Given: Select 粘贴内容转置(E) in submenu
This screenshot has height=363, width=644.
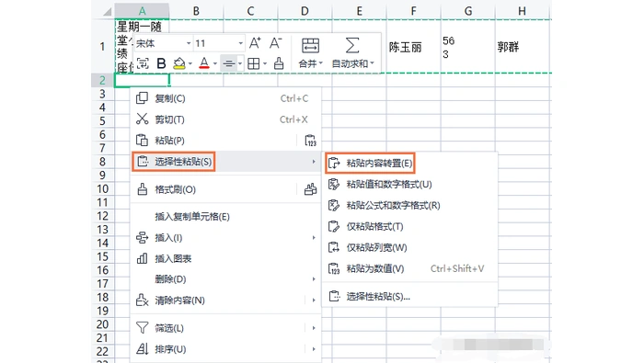Looking at the screenshot, I should [x=410, y=163].
